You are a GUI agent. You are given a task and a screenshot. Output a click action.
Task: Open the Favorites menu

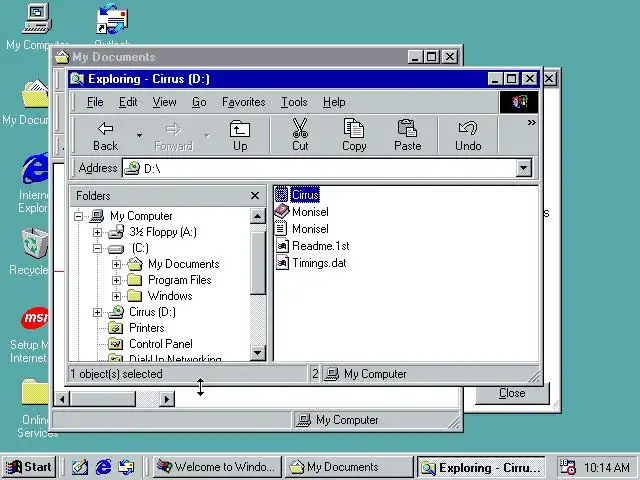243,102
